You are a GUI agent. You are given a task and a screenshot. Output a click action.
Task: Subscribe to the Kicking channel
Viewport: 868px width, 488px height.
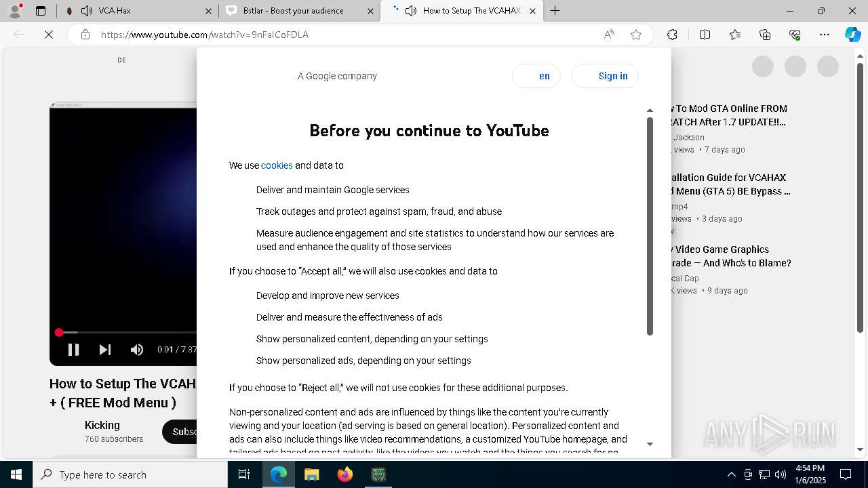tap(180, 432)
